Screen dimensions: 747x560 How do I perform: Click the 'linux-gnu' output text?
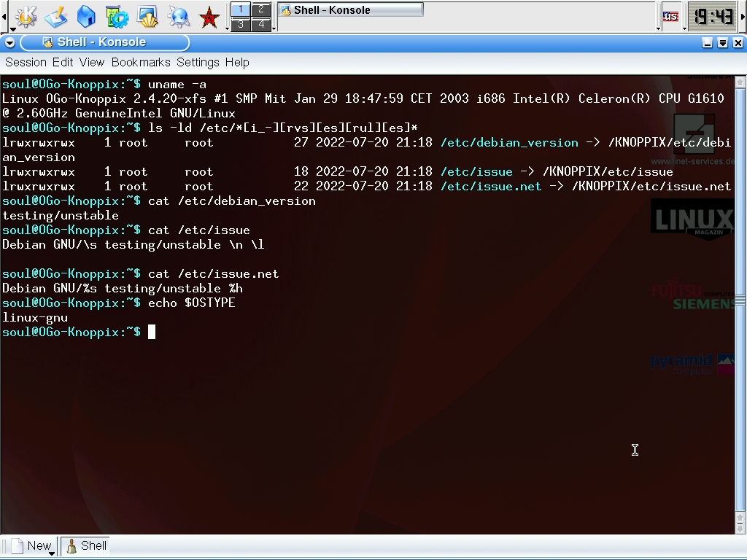point(35,318)
